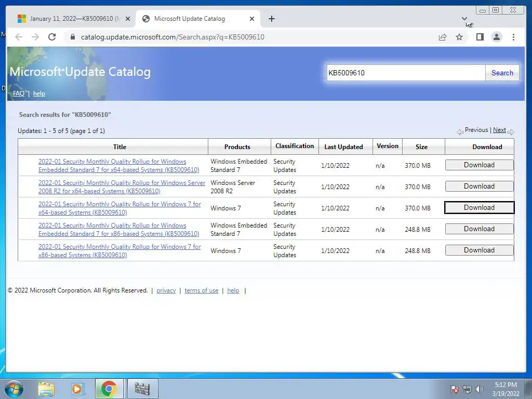
Task: Open the help link in the footer
Action: [x=233, y=290]
